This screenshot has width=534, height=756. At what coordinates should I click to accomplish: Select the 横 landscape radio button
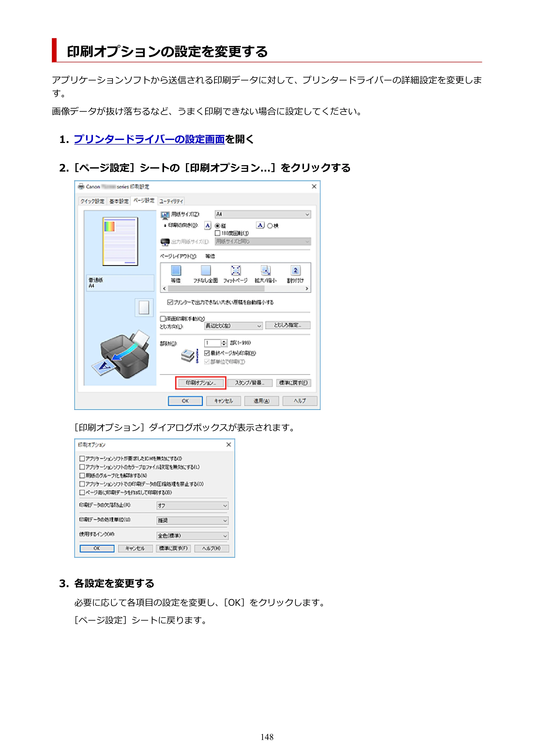click(270, 226)
